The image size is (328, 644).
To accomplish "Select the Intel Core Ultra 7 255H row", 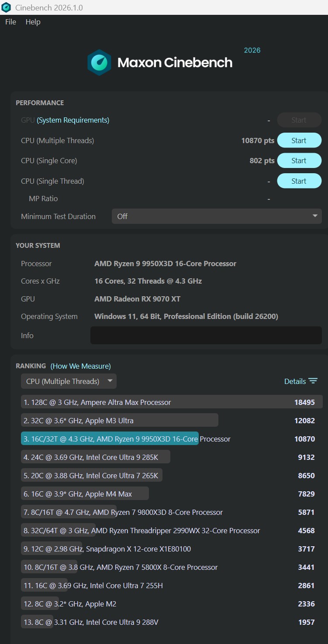I will click(x=172, y=586).
